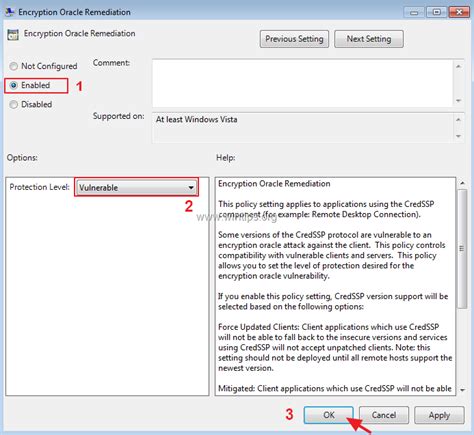Screen dimensions: 474x435
Task: Click the 'If you enable this policy setting' paragraph
Action: pyautogui.click(x=333, y=301)
